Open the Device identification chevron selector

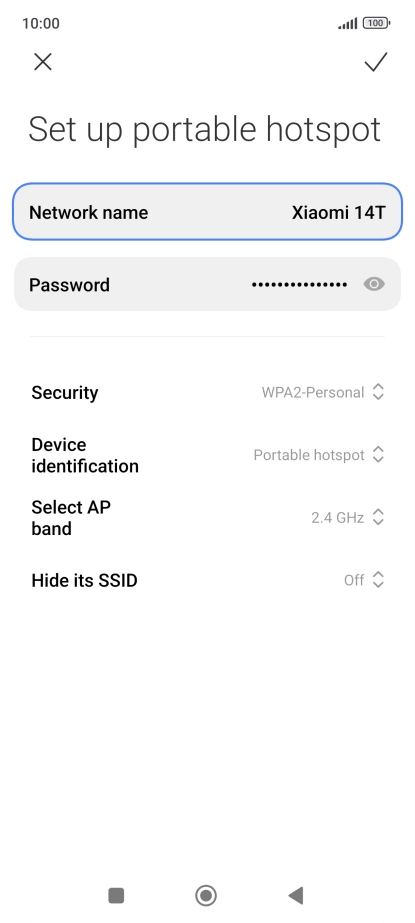point(379,454)
